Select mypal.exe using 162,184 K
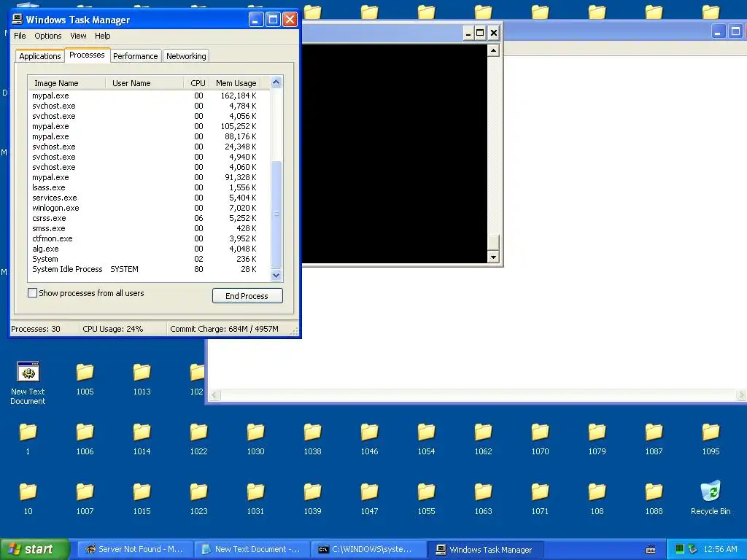Screen dimensions: 747x560 click(x=149, y=96)
